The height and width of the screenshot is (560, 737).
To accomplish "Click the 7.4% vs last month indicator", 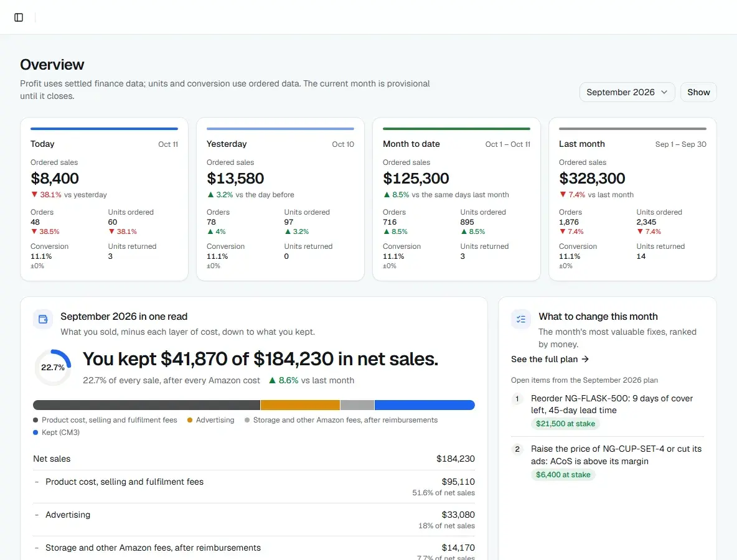I will pos(596,195).
